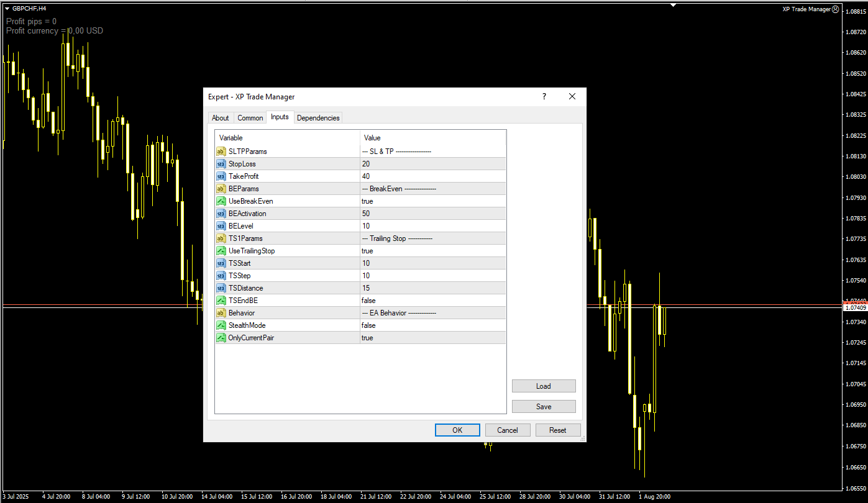Click the 123 icon next to TakeProfit
Image resolution: width=868 pixels, height=503 pixels.
[221, 176]
